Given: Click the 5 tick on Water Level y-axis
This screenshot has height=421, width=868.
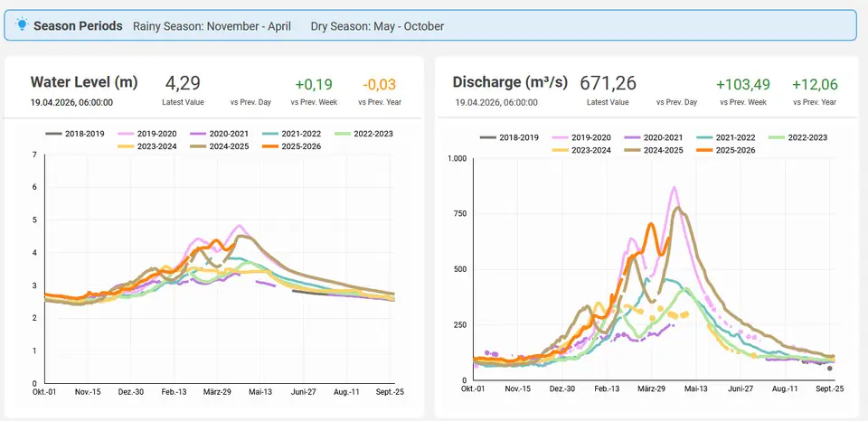Looking at the screenshot, I should coord(34,220).
